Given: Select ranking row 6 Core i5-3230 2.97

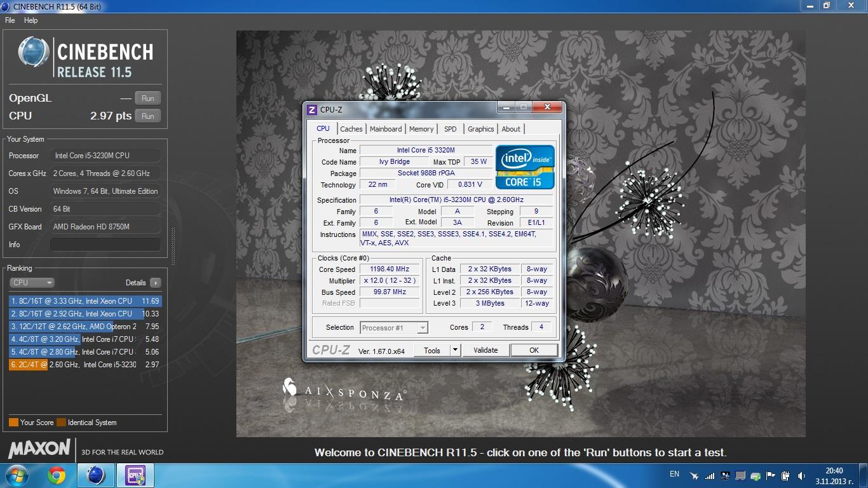Looking at the screenshot, I should (85, 365).
